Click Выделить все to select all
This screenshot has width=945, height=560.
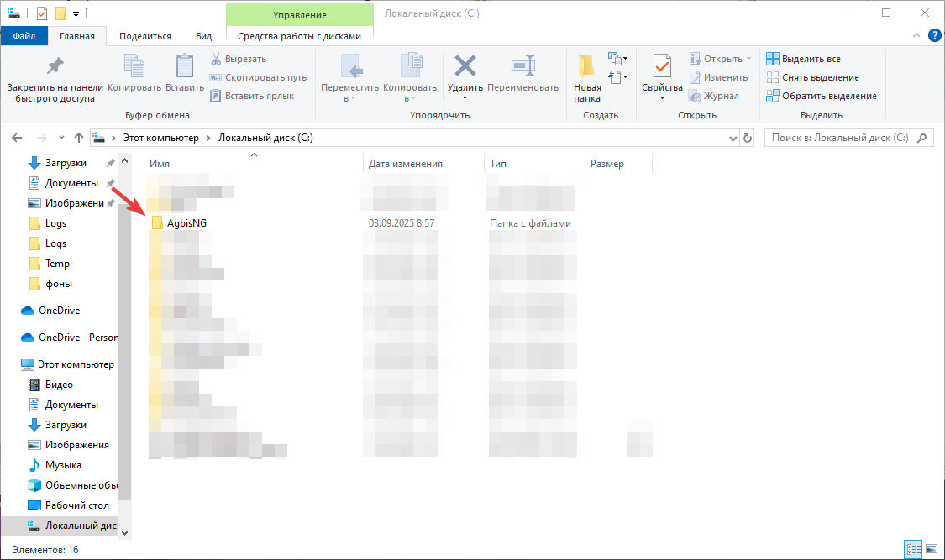click(803, 59)
